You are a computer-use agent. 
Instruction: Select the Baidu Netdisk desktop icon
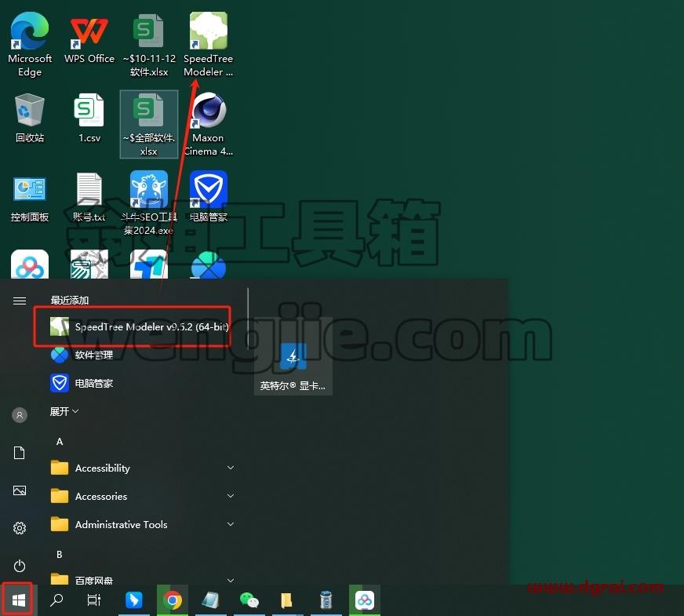pos(30,264)
